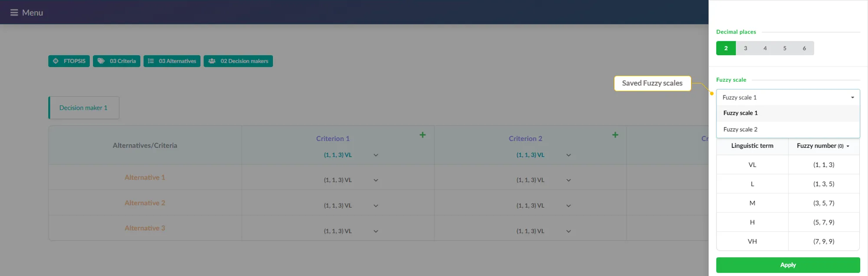The width and height of the screenshot is (868, 276).
Task: Click the FTOPSIS crosshair icon
Action: (56, 61)
